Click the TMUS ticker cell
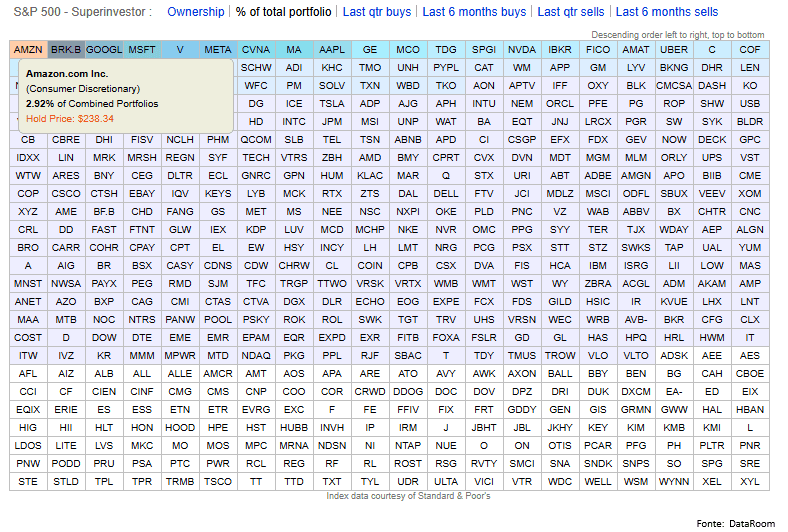The height and width of the screenshot is (532, 788). coord(522,356)
